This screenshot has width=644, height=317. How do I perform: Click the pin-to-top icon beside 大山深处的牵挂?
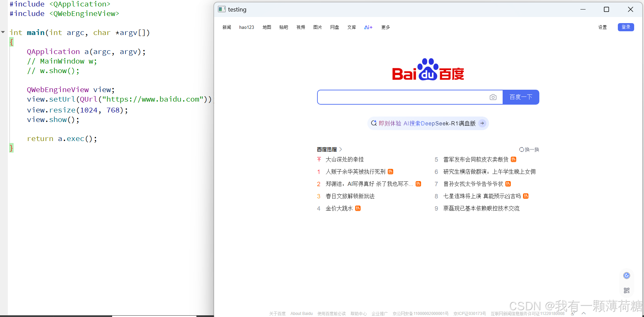[x=319, y=159]
